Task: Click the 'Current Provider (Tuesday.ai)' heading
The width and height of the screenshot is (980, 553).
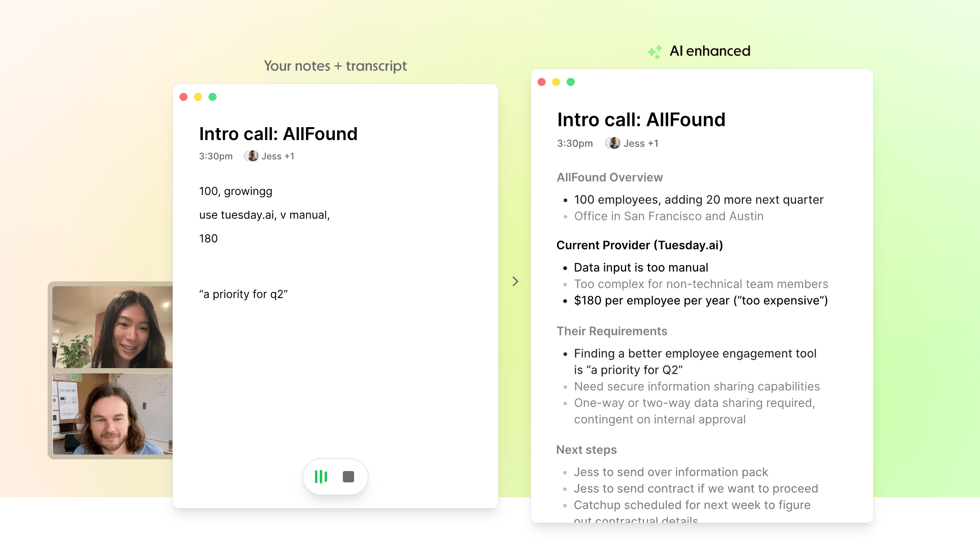Action: point(640,245)
